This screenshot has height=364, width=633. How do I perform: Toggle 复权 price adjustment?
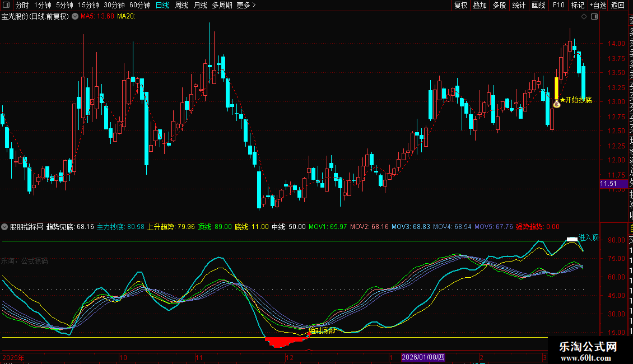pos(460,5)
